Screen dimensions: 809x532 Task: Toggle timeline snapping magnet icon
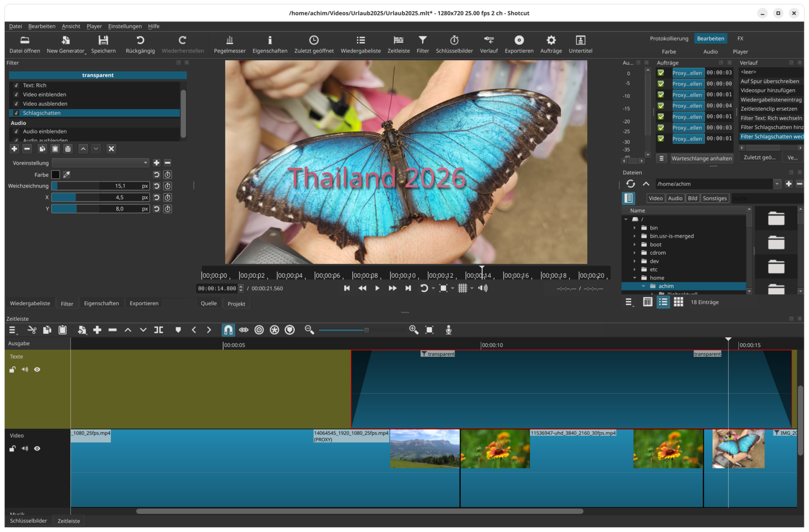point(228,330)
